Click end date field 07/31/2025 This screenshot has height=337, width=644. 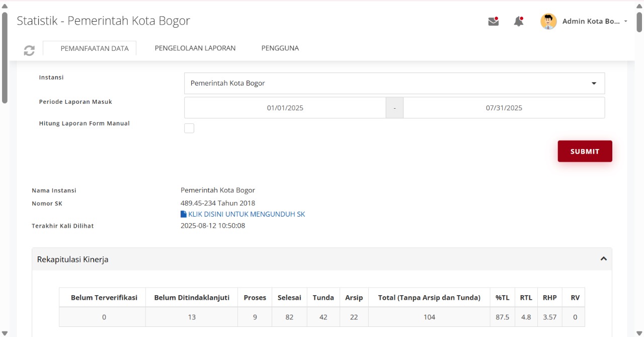[x=504, y=108]
